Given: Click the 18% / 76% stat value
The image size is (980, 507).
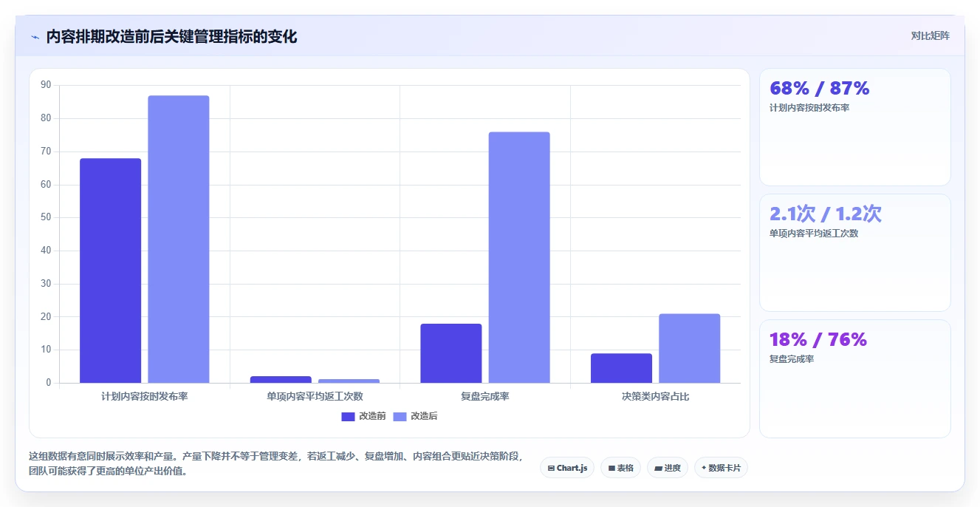Looking at the screenshot, I should tap(818, 339).
